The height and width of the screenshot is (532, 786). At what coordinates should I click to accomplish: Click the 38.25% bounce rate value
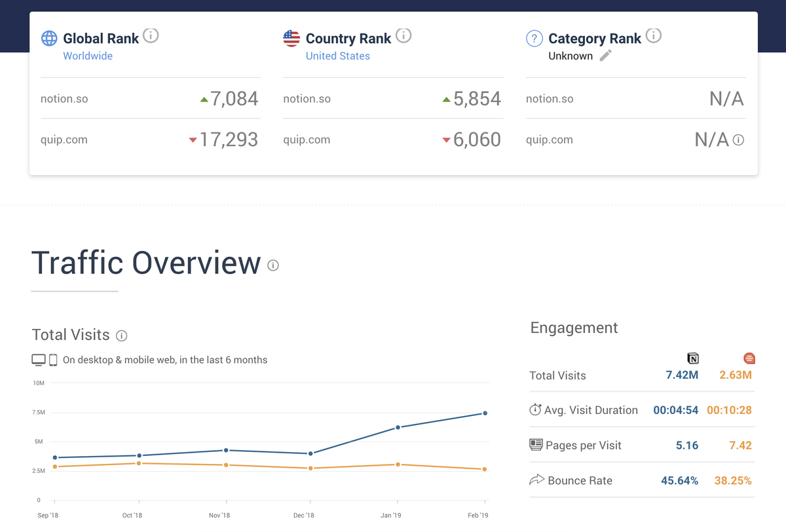(734, 481)
